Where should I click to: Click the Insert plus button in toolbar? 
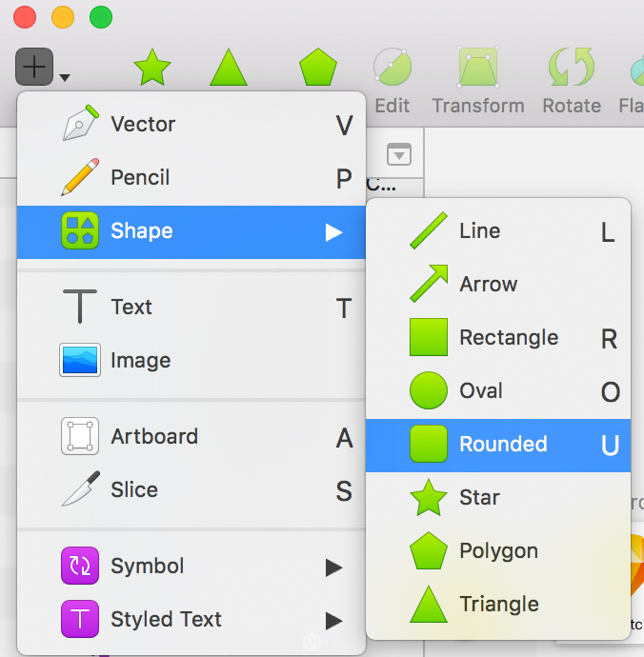click(34, 67)
